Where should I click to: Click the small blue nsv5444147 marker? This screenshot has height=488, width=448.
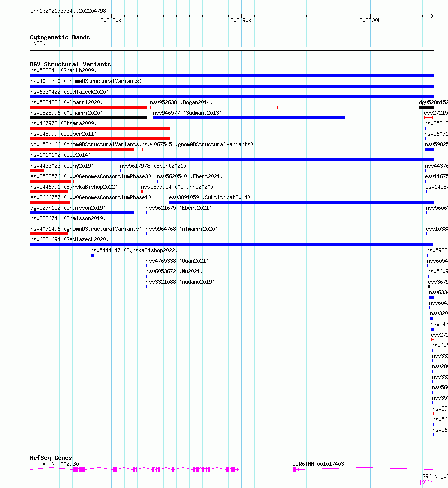coord(92,255)
